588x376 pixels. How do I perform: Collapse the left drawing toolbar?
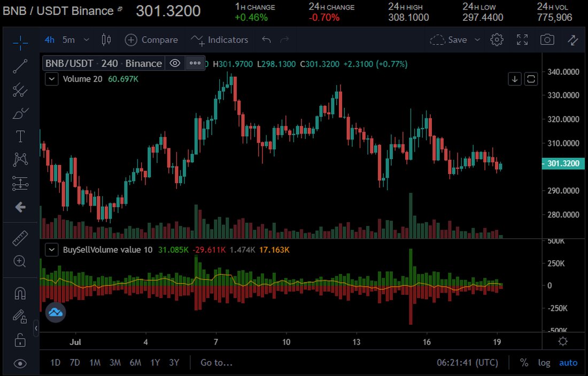(x=36, y=328)
